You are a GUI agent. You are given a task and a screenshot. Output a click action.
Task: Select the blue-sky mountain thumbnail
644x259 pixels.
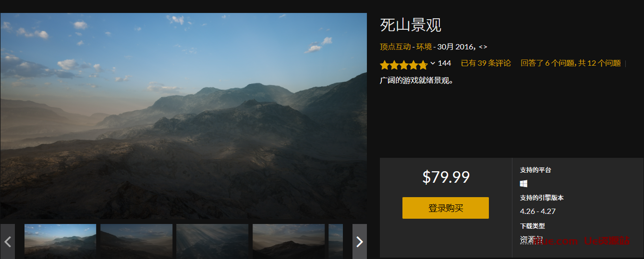(x=60, y=241)
